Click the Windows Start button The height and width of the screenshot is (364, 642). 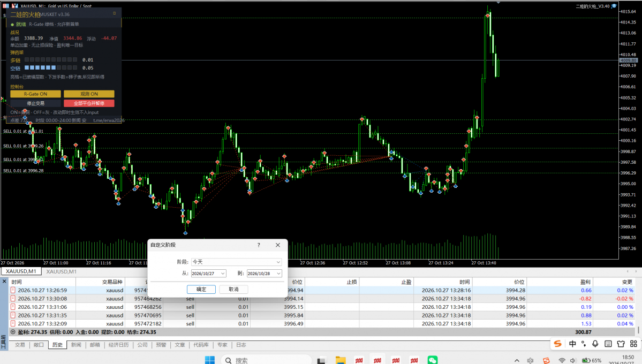point(210,360)
